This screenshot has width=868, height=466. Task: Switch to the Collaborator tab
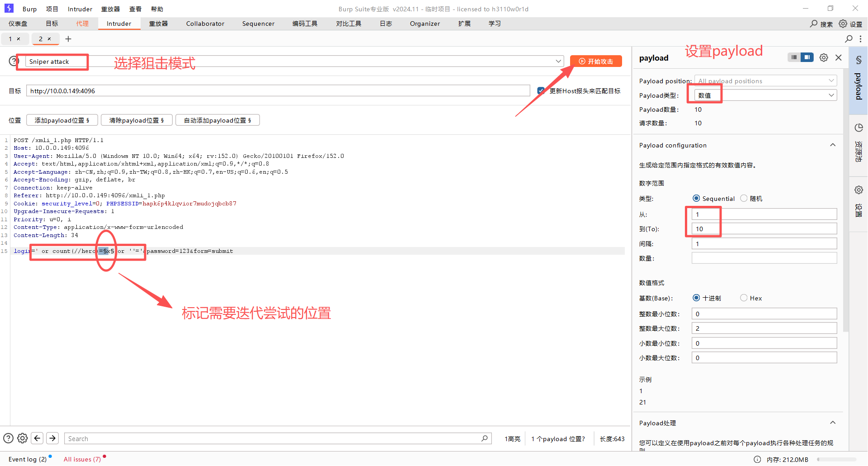click(205, 24)
